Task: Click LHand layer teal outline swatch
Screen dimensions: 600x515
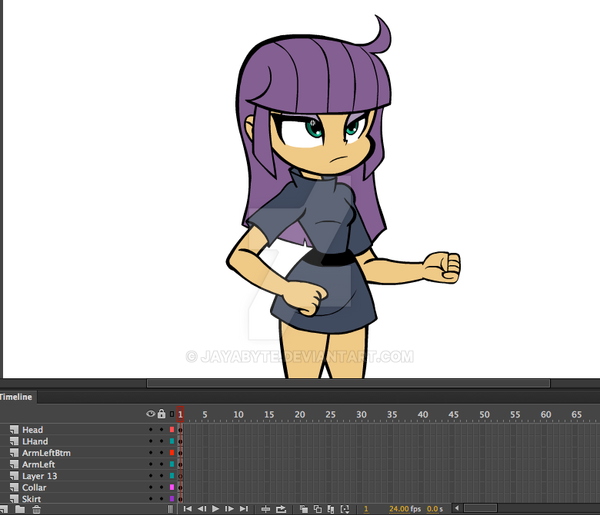Action: [x=172, y=441]
